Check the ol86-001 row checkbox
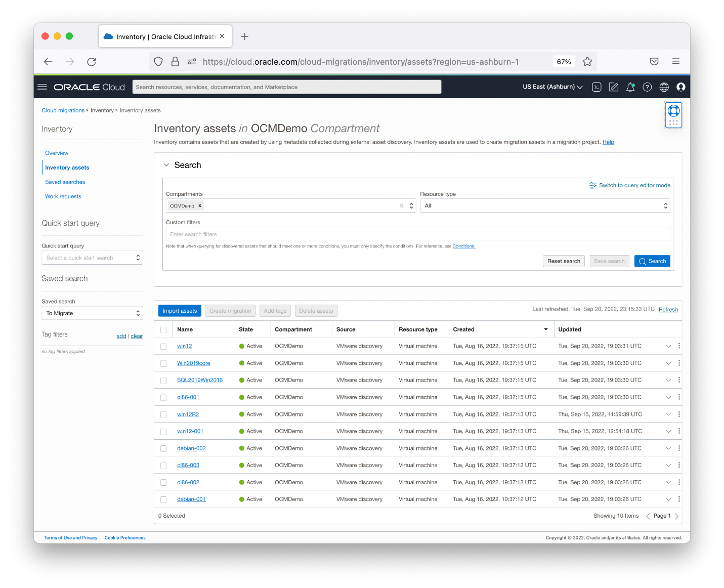Viewport: 724px width, 588px height. pos(163,398)
